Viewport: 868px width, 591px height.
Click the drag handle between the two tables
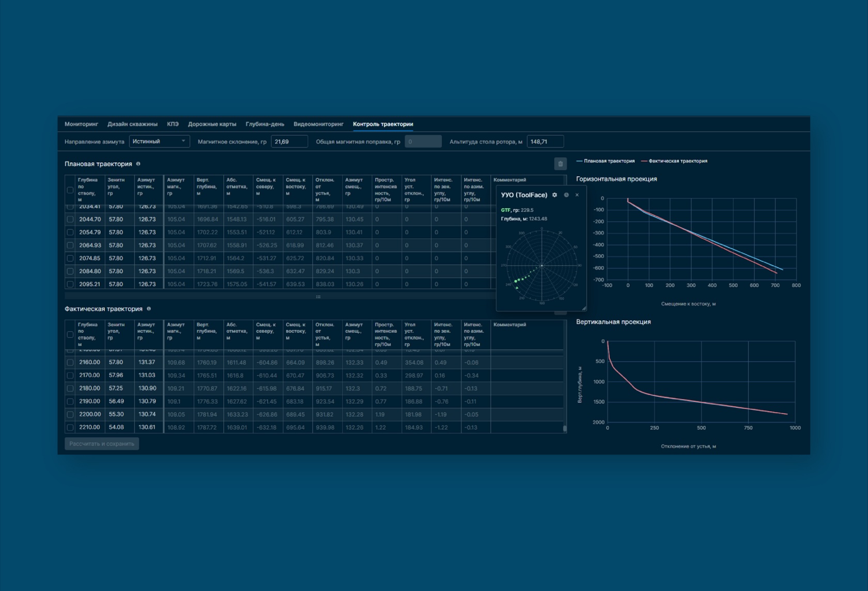318,297
